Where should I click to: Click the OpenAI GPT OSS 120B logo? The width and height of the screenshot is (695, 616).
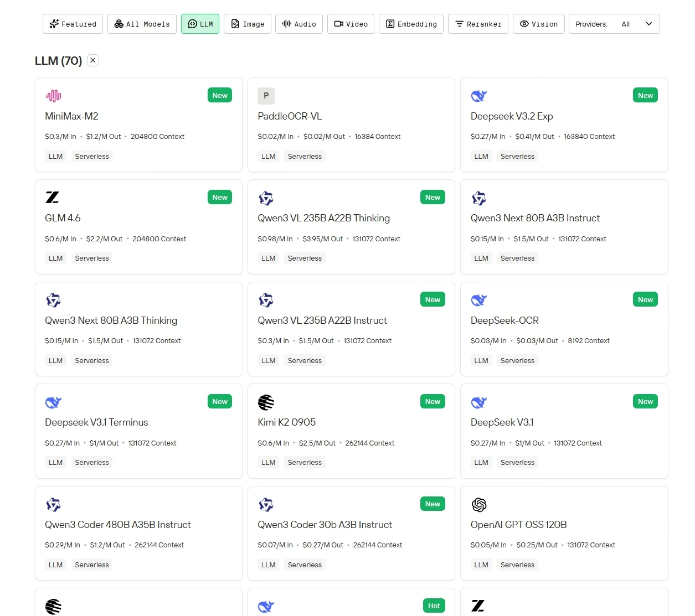click(479, 505)
